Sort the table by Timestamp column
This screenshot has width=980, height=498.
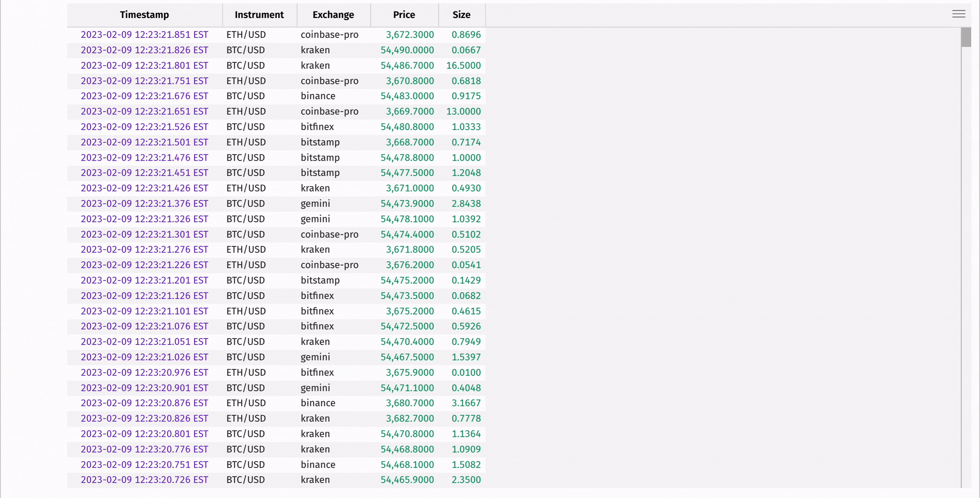click(x=144, y=15)
